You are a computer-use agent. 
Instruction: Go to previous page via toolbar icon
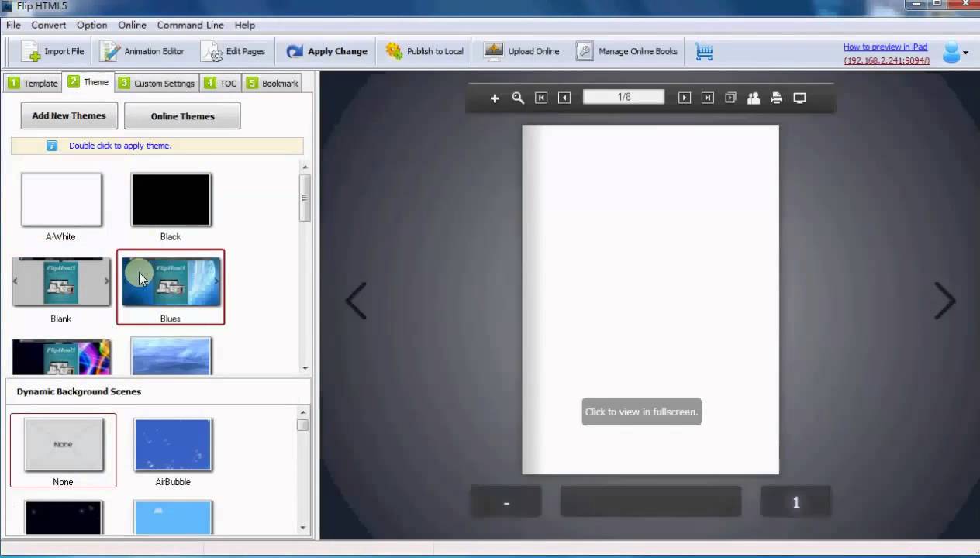[564, 98]
